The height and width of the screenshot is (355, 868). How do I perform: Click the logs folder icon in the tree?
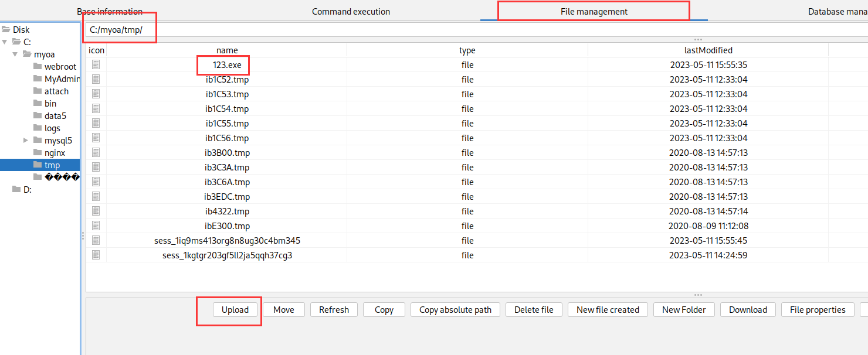(38, 128)
